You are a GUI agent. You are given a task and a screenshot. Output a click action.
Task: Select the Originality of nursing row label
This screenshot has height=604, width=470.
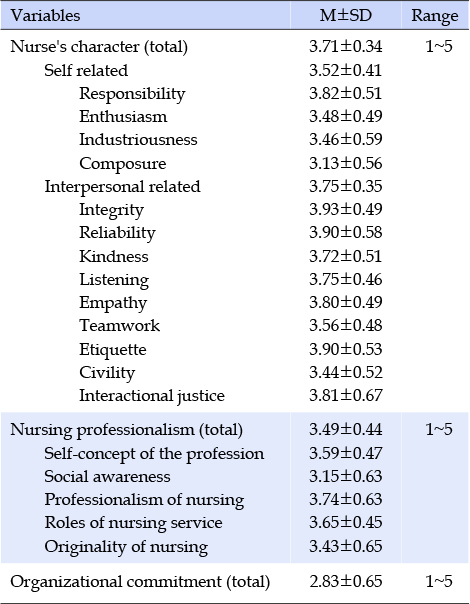126,547
